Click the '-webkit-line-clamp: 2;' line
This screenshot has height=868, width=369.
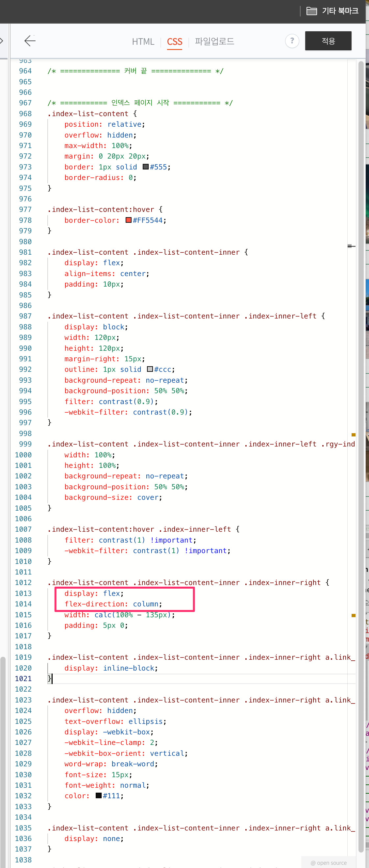pyautogui.click(x=111, y=743)
